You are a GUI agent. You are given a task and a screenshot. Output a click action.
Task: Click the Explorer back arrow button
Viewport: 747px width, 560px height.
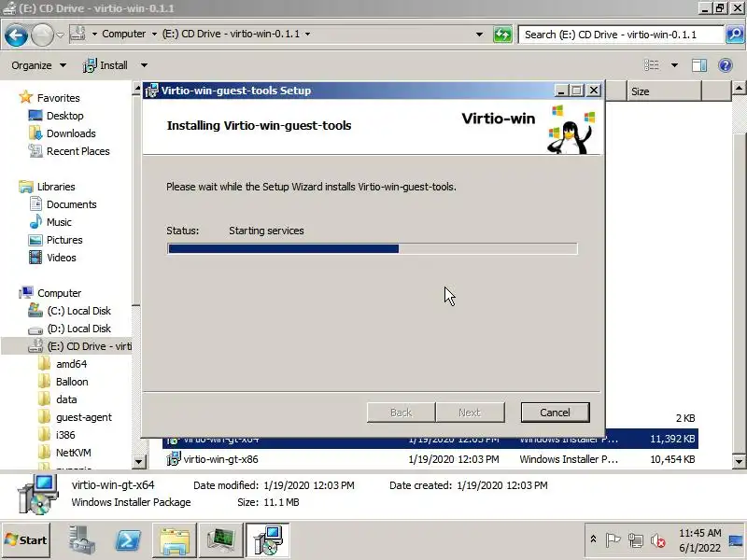click(x=16, y=35)
